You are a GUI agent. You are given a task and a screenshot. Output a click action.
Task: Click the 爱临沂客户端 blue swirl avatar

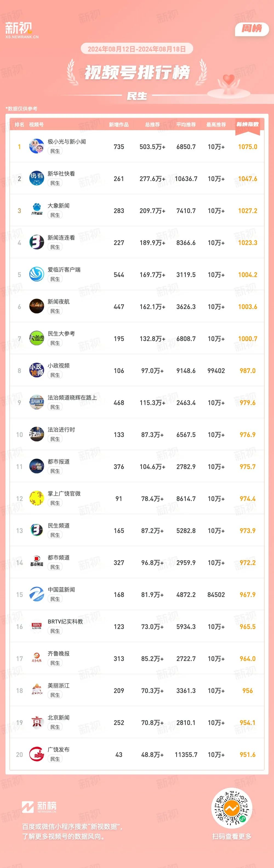coord(36,274)
